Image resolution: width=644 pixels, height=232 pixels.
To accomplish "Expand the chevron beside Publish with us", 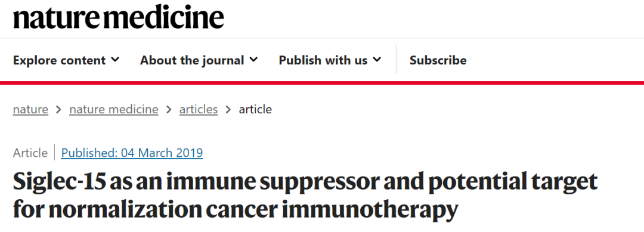I will [377, 60].
